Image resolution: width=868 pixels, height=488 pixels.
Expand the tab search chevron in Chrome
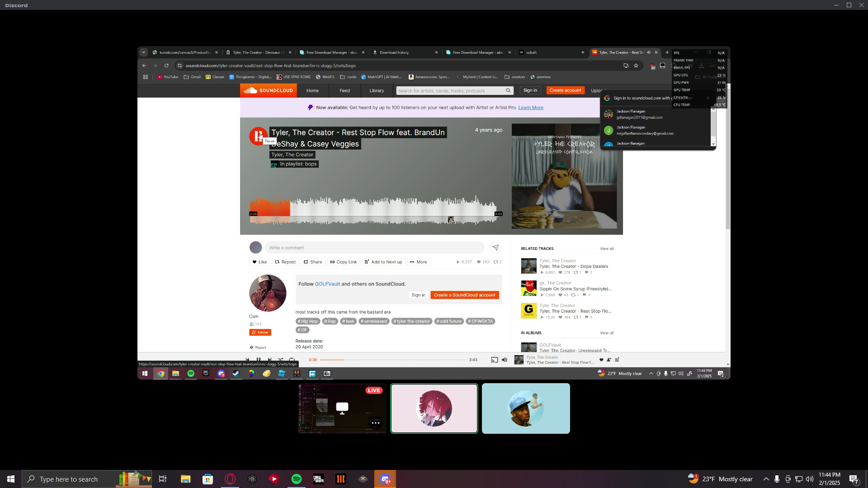(x=143, y=52)
